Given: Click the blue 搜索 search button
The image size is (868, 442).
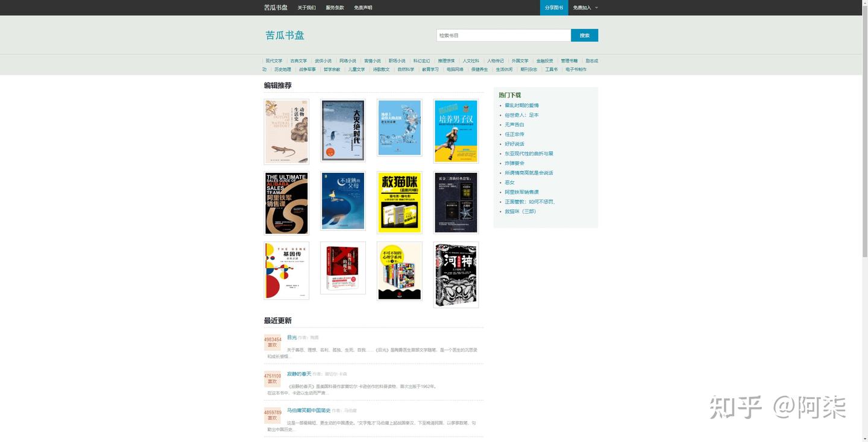Looking at the screenshot, I should click(585, 36).
